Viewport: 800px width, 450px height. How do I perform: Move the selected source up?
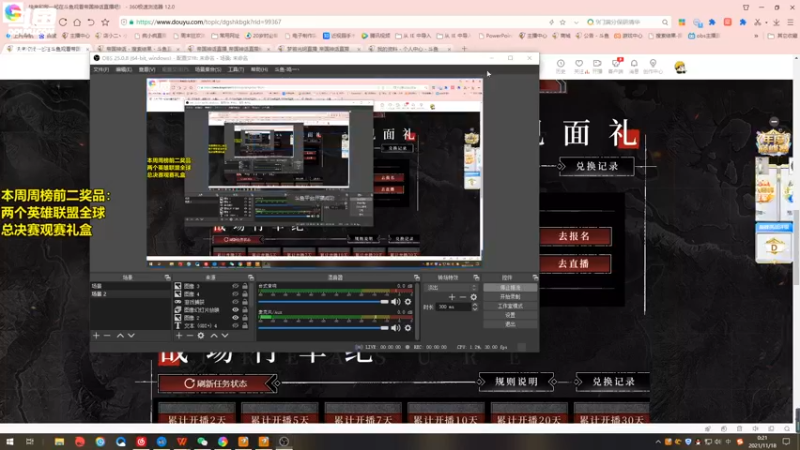point(214,336)
